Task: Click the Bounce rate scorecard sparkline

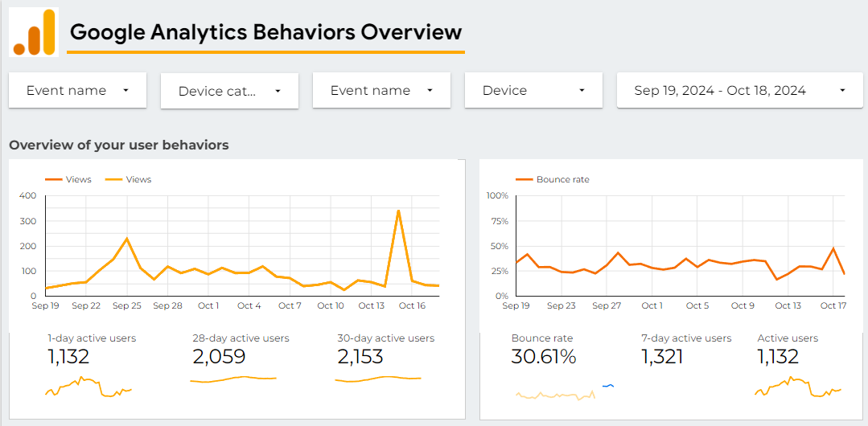Action: (x=555, y=395)
